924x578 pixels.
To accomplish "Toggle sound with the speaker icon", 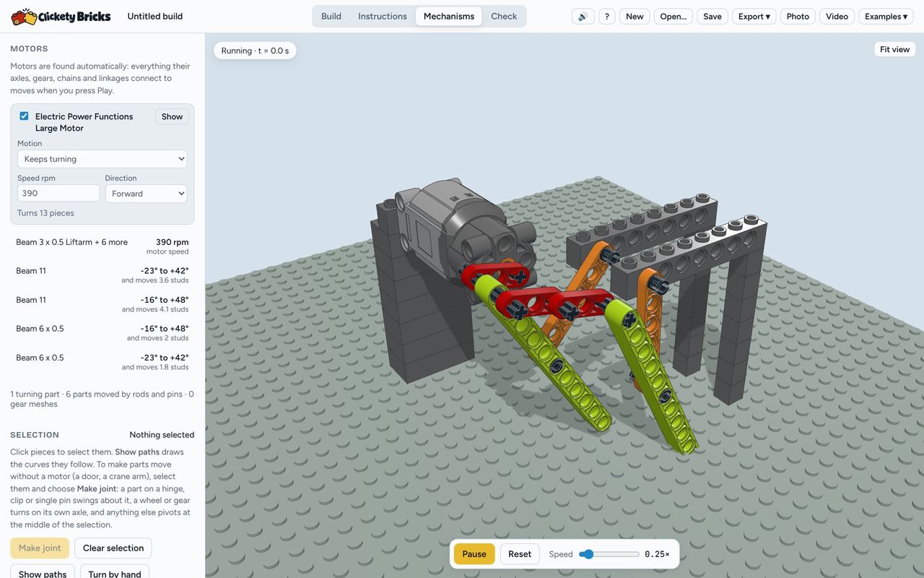I will pyautogui.click(x=583, y=17).
